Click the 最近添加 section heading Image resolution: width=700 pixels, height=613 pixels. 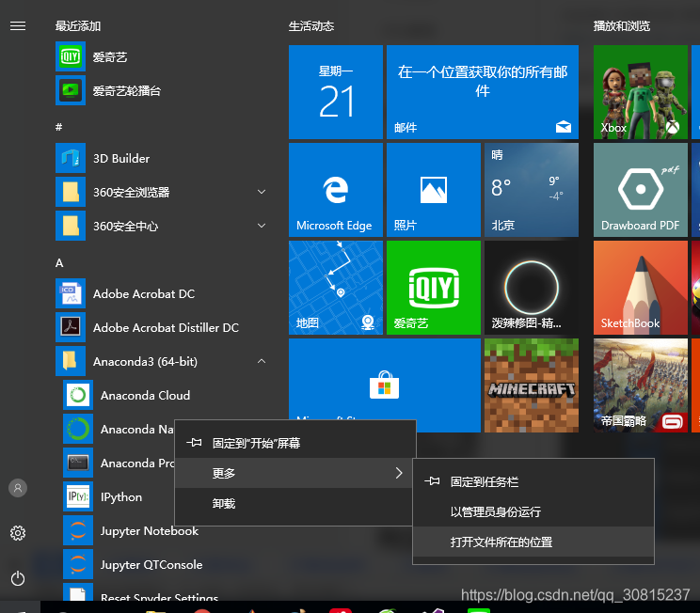78,26
